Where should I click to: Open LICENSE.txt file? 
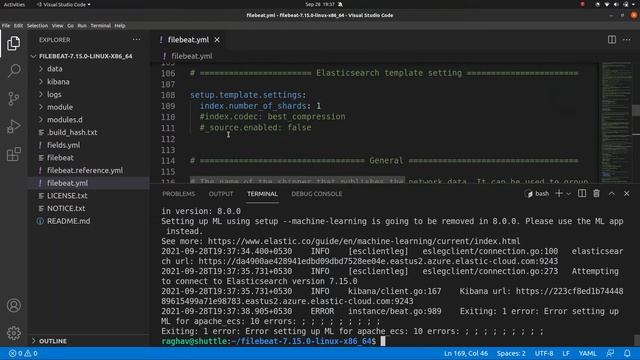[x=89, y=196]
